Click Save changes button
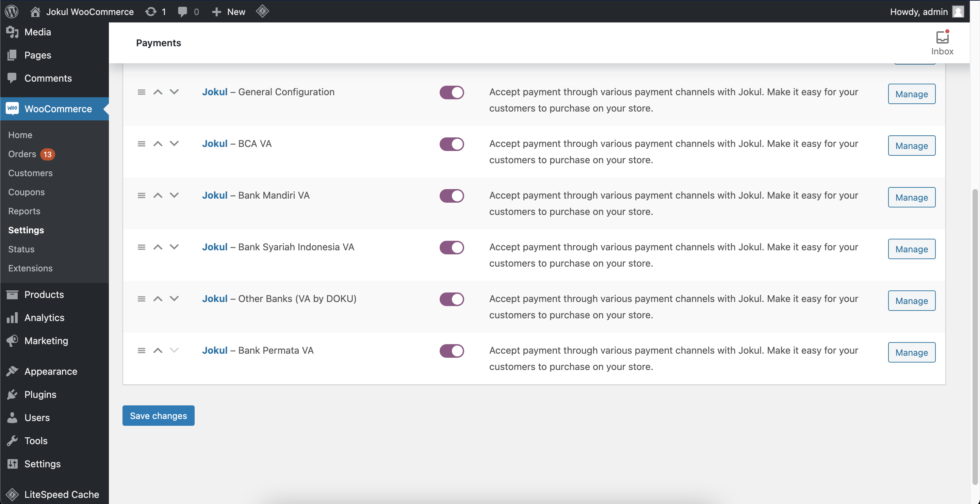The width and height of the screenshot is (980, 504). (158, 415)
